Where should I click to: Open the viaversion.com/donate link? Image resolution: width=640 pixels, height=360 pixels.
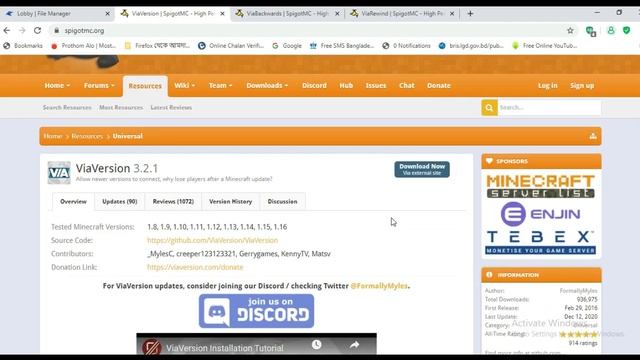point(195,267)
